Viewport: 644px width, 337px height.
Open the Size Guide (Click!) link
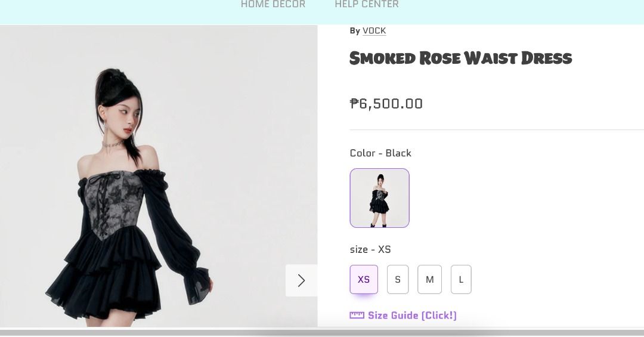[x=412, y=315]
